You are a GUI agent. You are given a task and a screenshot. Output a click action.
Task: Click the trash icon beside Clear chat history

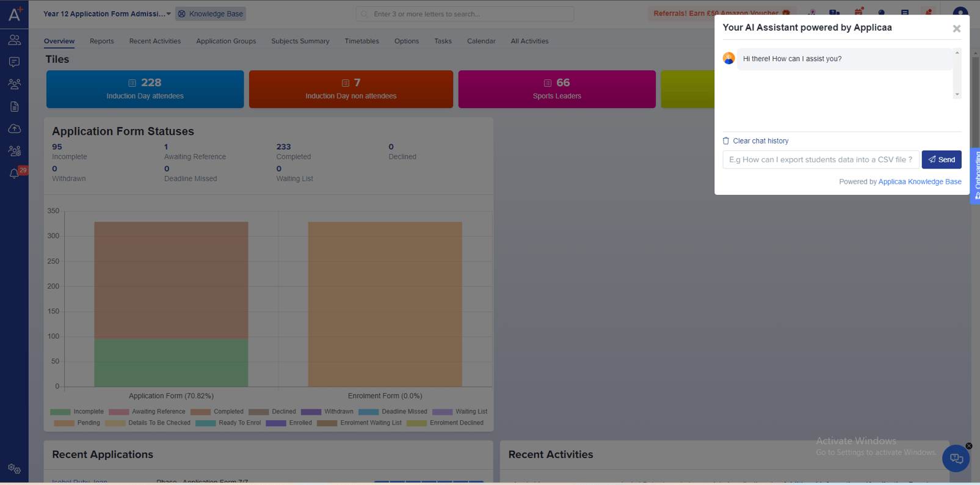point(726,141)
